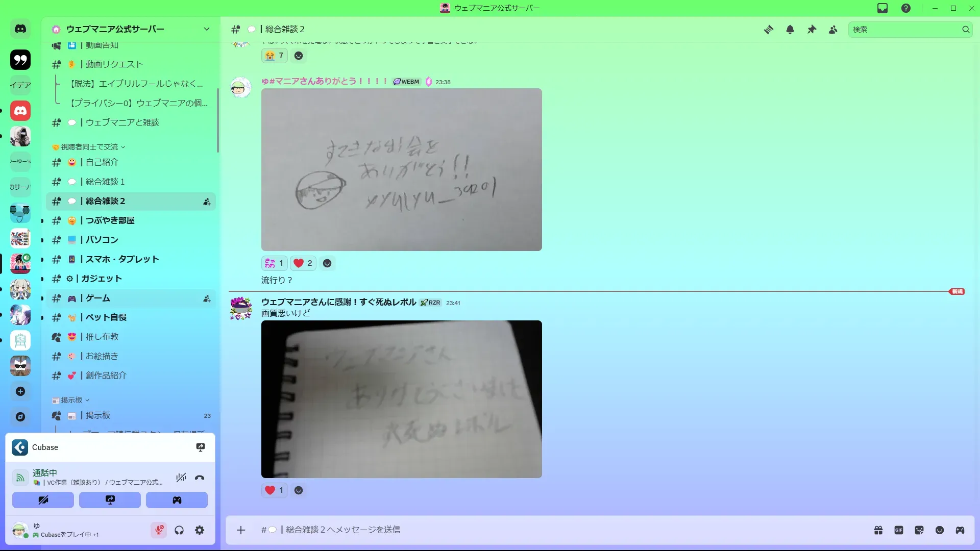The width and height of the screenshot is (980, 551).
Task: Click the notification bell icon
Action: (790, 30)
